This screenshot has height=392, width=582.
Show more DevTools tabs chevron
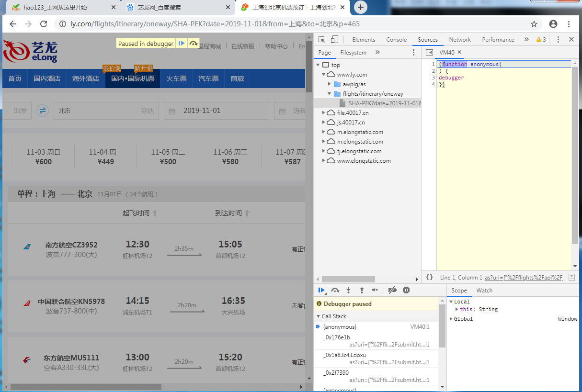[x=526, y=40]
